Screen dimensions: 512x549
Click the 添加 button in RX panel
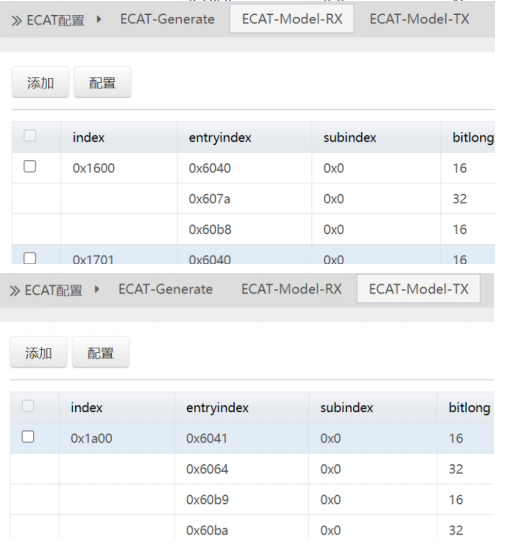[40, 82]
